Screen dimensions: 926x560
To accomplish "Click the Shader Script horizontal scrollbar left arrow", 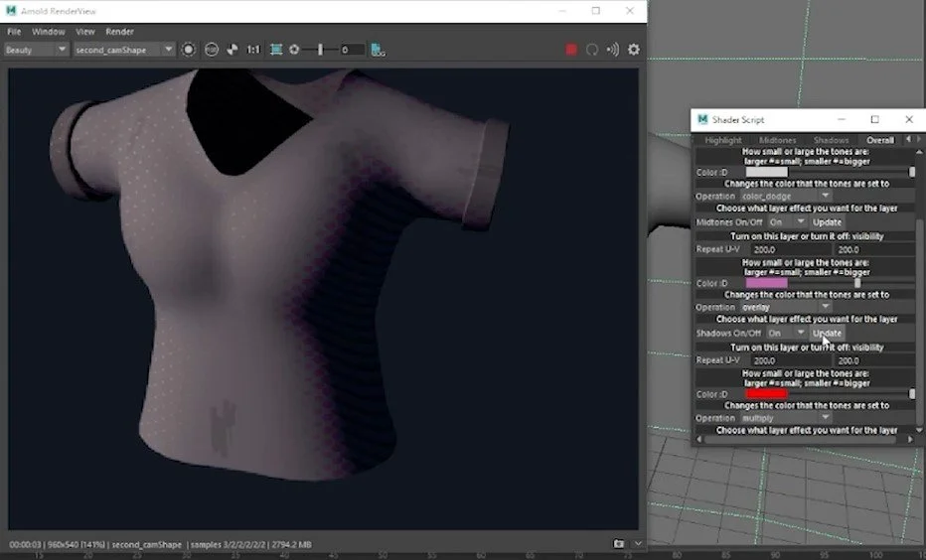I will coord(699,439).
